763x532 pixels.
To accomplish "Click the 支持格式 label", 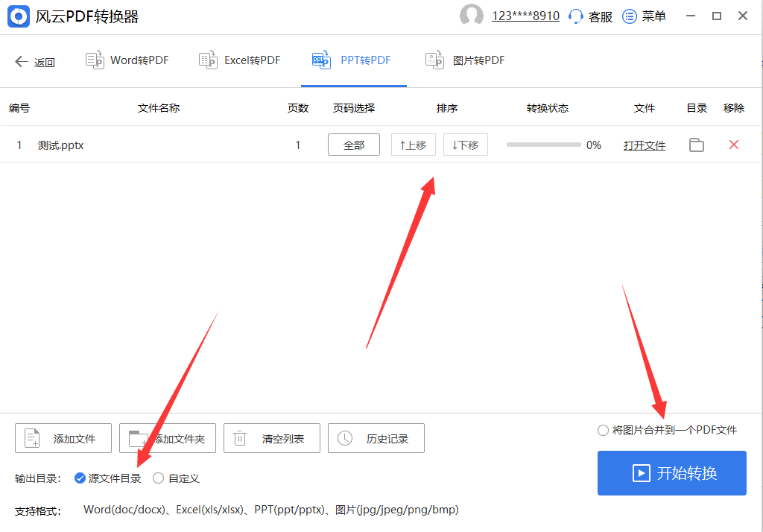I will pos(37,511).
